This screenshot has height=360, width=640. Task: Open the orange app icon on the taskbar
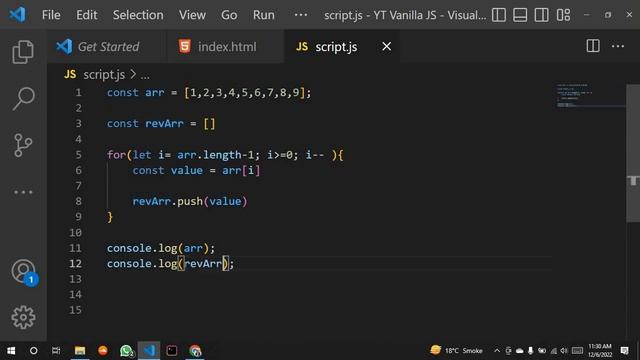(103, 351)
